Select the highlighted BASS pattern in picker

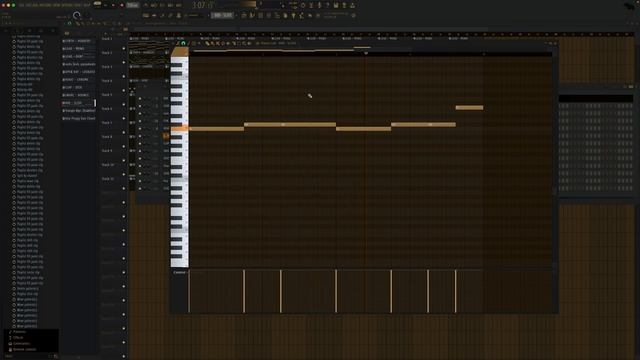point(78,103)
